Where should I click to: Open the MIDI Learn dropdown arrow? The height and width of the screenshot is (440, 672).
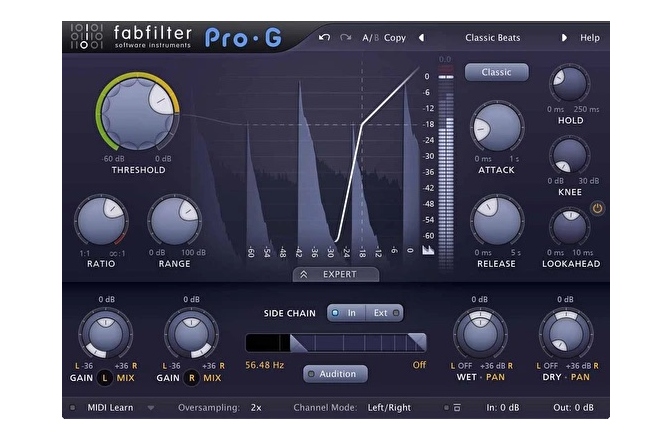tap(151, 408)
